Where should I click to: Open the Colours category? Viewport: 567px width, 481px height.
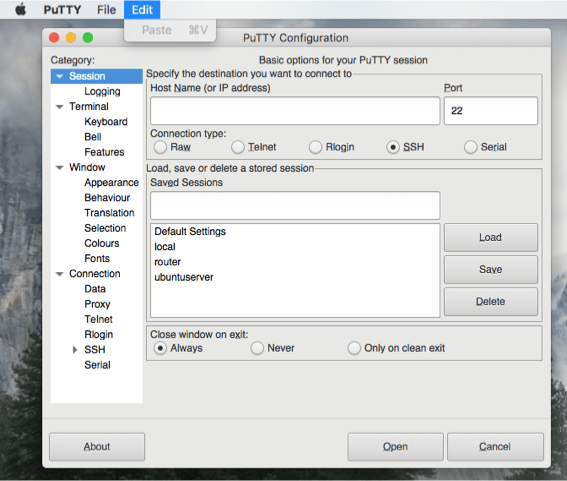tap(102, 243)
